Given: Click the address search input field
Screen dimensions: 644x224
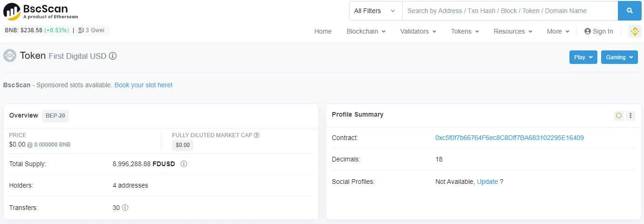Looking at the screenshot, I should (510, 11).
